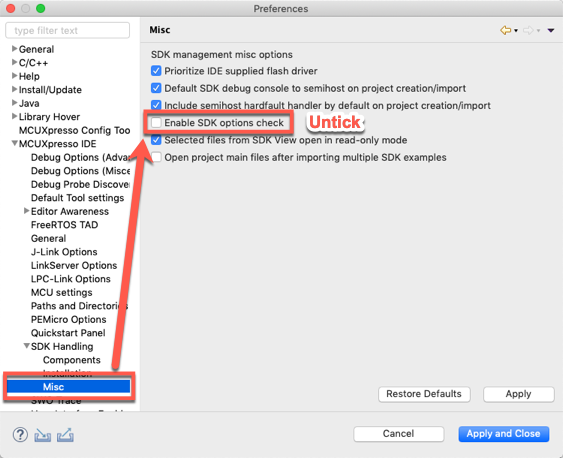
Task: Select Debug Options (Advanced) item
Action: (x=80, y=157)
